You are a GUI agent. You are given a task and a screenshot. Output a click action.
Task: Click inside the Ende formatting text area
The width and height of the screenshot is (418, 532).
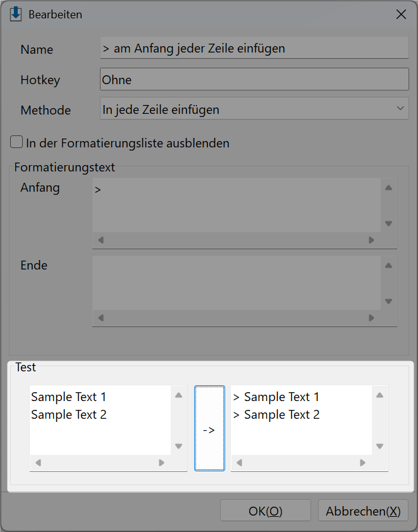(236, 283)
